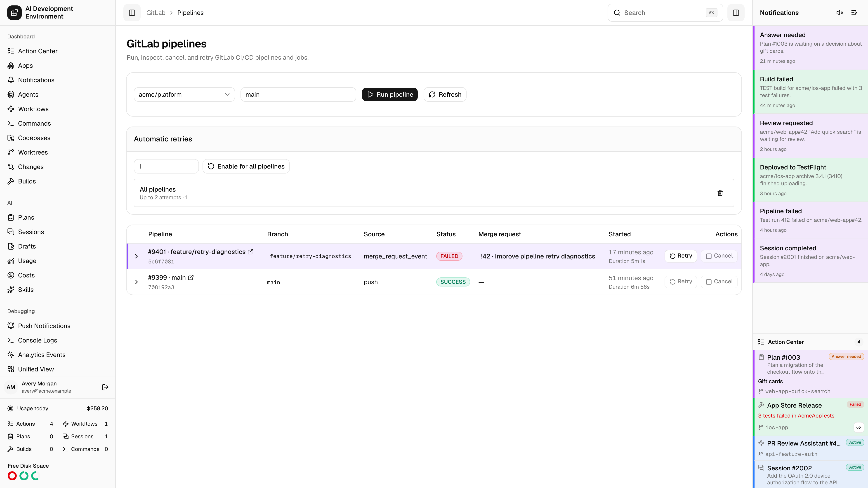
Task: Click the Avery Morgan AM avatar
Action: 11,387
